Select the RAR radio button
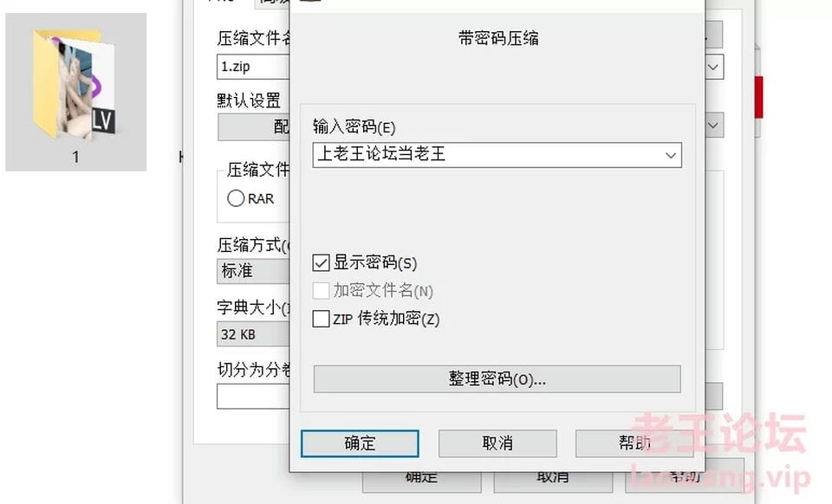 (236, 198)
